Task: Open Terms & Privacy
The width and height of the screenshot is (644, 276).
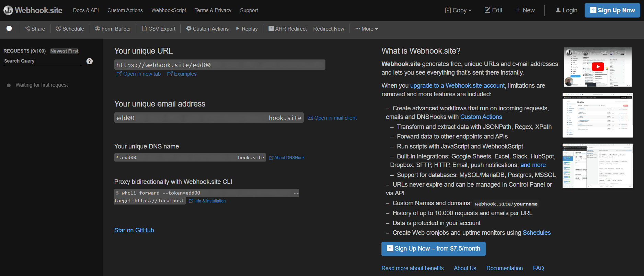Action: pos(213,10)
